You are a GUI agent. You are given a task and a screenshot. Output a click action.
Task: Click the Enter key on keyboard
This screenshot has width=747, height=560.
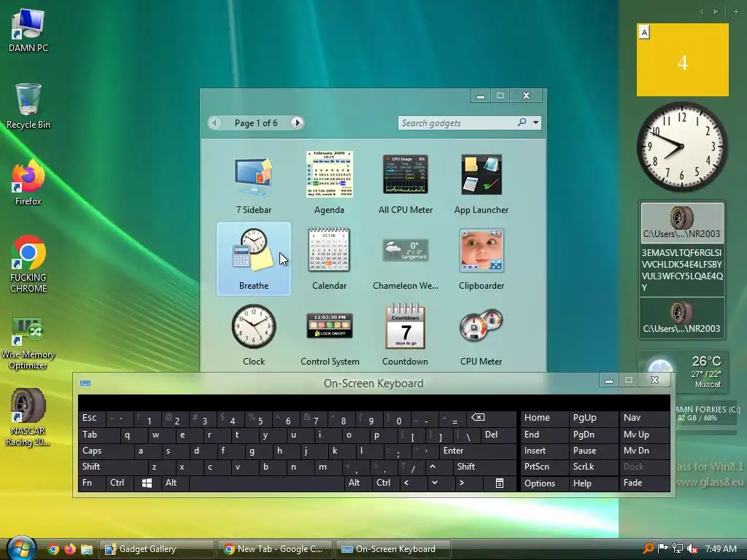click(478, 451)
